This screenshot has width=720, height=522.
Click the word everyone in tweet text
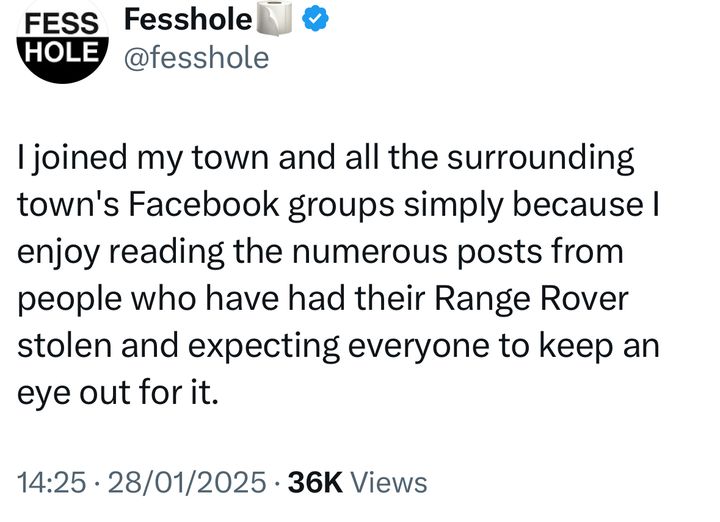click(418, 347)
